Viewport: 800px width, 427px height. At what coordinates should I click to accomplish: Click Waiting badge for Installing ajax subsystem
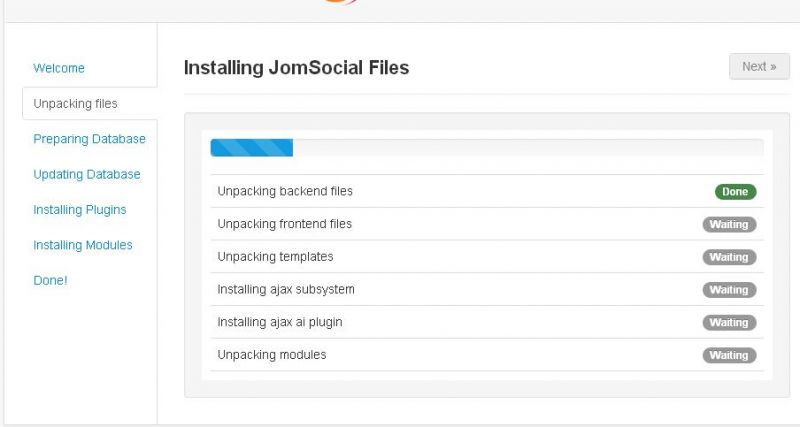(729, 290)
